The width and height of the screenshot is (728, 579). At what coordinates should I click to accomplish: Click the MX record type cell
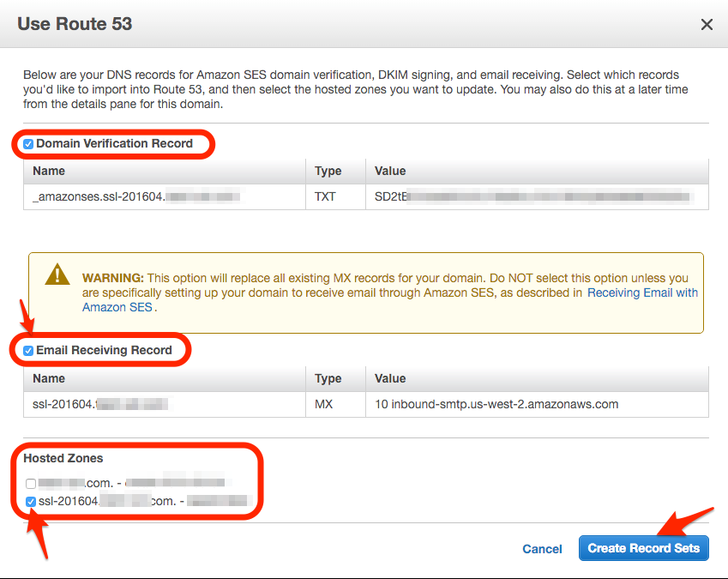click(324, 403)
